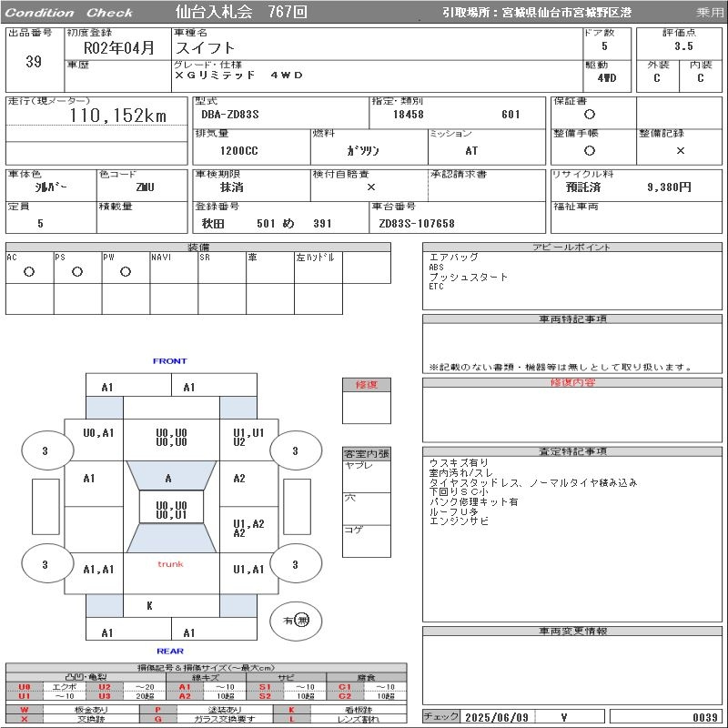Click the パンク修理キット有 note
This screenshot has width=728, height=728.
coord(473,501)
